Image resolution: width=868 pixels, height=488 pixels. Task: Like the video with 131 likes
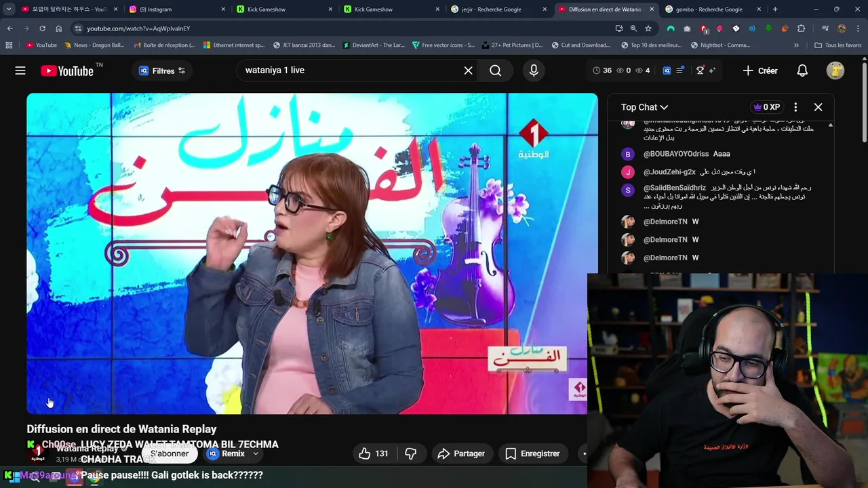373,453
